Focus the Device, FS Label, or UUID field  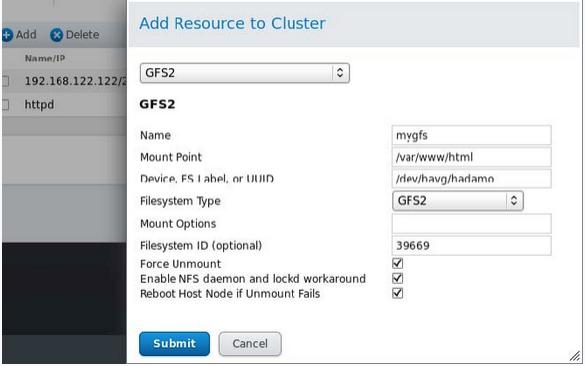pyautogui.click(x=472, y=179)
